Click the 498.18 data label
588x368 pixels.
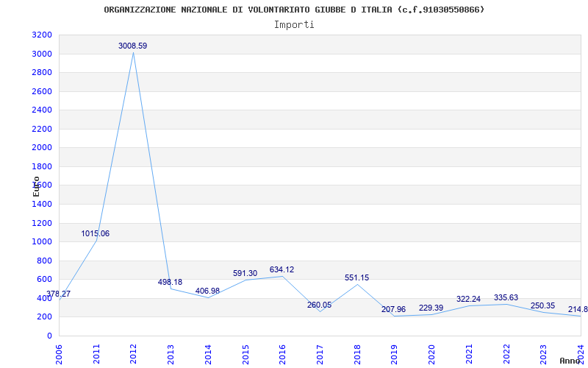coord(170,282)
